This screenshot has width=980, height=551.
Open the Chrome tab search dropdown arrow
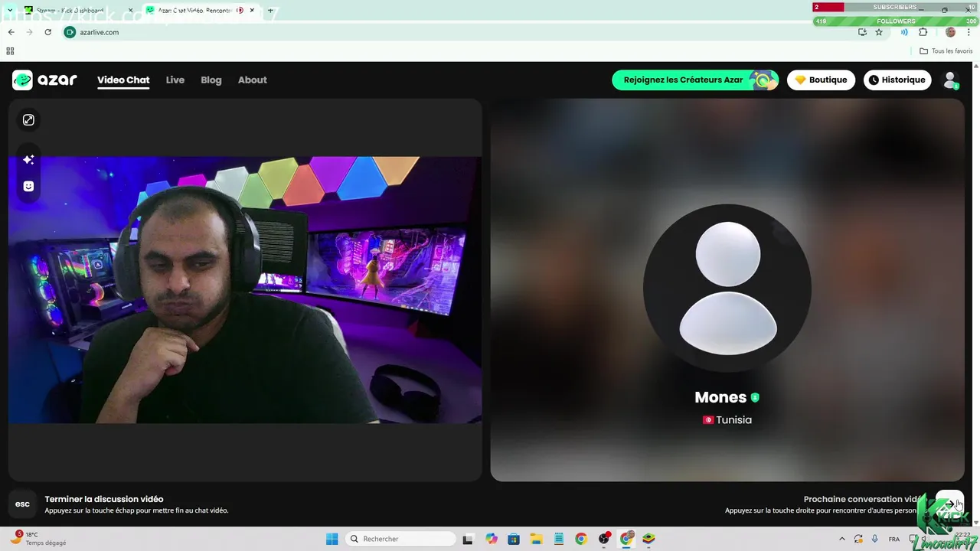click(10, 11)
